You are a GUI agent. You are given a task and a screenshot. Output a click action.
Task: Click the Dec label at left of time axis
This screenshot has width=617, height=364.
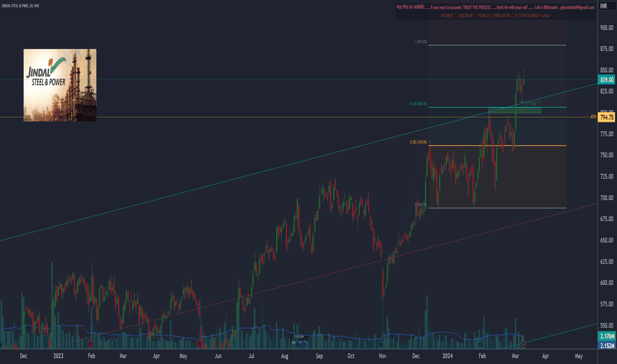[23, 356]
